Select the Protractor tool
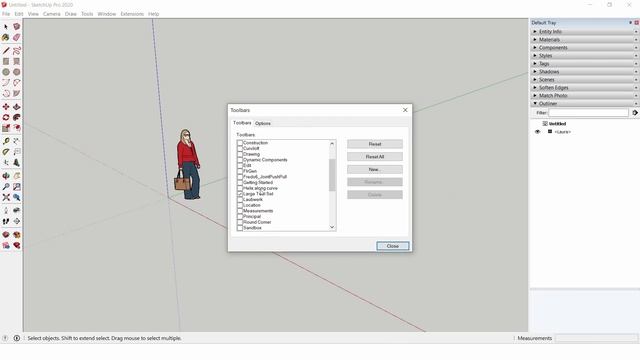 pyautogui.click(x=6, y=152)
